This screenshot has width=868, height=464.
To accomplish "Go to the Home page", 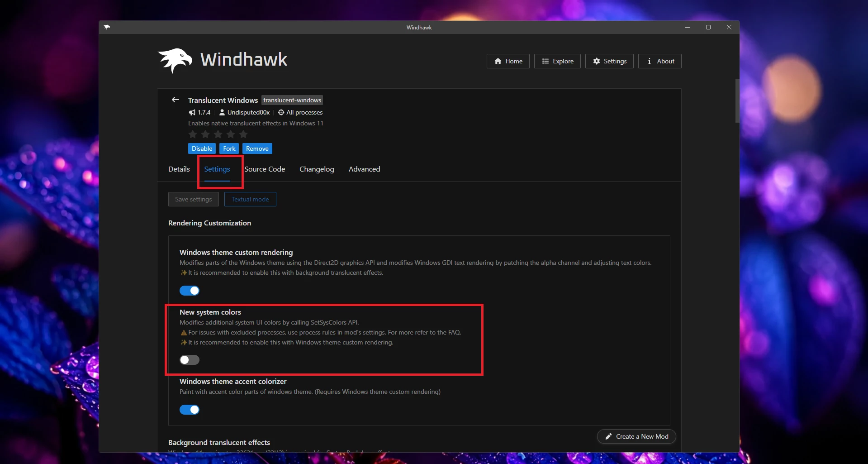I will pos(508,61).
